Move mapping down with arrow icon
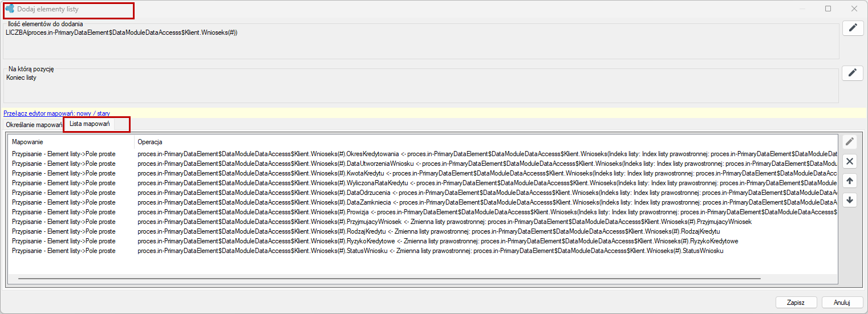 [x=850, y=201]
